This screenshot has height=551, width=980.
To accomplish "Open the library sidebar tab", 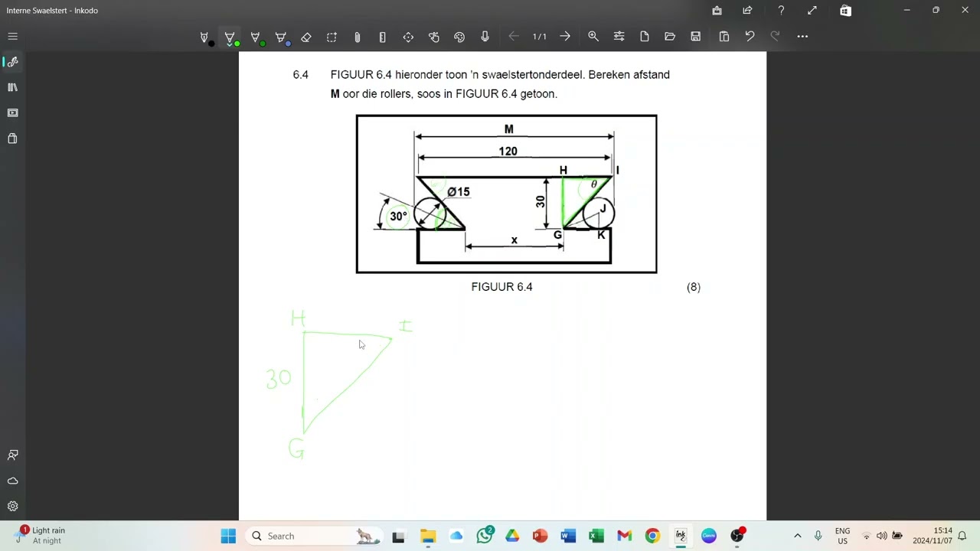I will (12, 87).
